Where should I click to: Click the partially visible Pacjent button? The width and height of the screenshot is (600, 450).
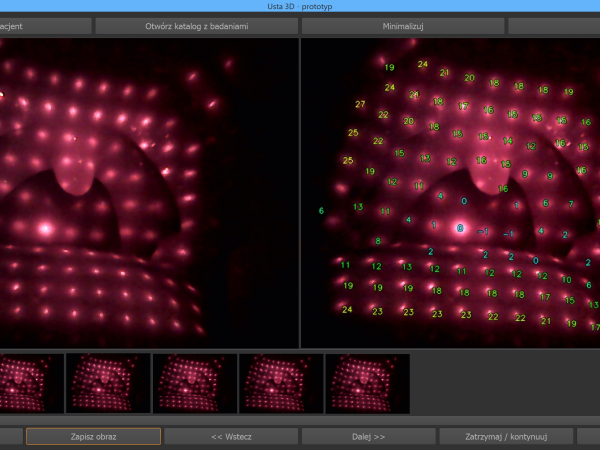[44, 26]
